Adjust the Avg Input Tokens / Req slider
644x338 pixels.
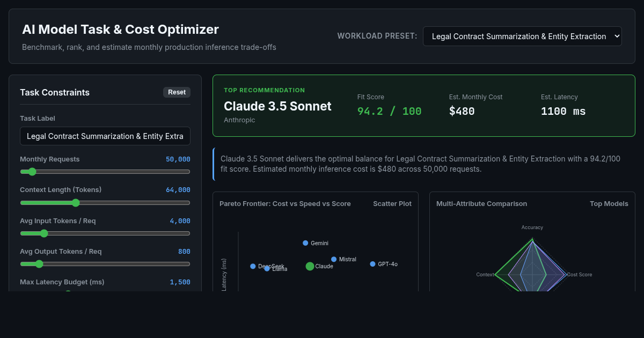click(105, 233)
